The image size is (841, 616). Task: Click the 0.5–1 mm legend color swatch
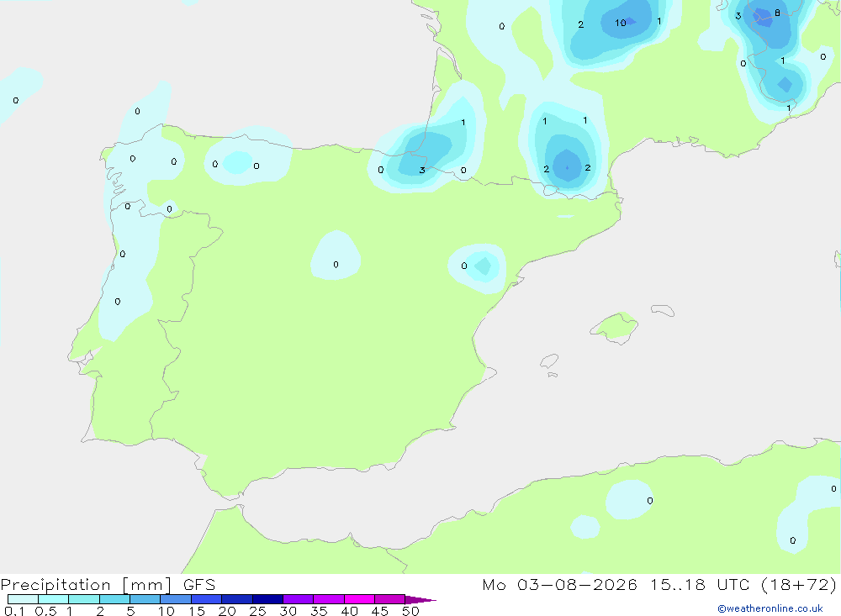53,599
